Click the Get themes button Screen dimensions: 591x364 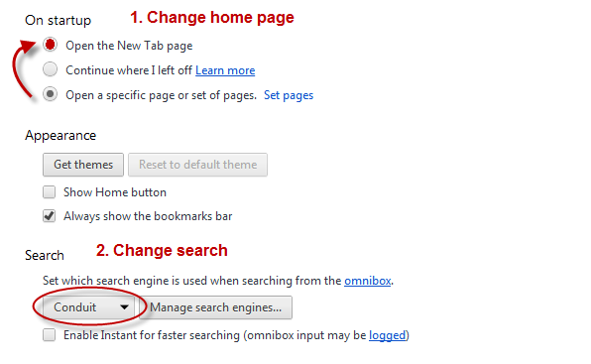[x=83, y=165]
